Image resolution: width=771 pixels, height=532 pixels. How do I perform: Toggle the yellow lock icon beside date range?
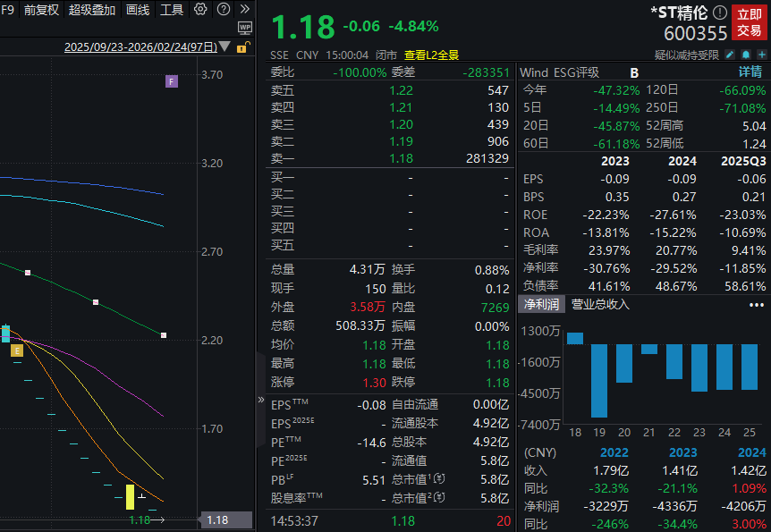pyautogui.click(x=243, y=47)
